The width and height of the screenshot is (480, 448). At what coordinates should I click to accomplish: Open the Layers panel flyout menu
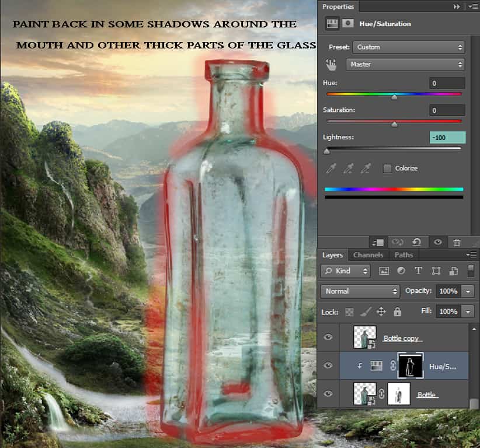(x=471, y=254)
